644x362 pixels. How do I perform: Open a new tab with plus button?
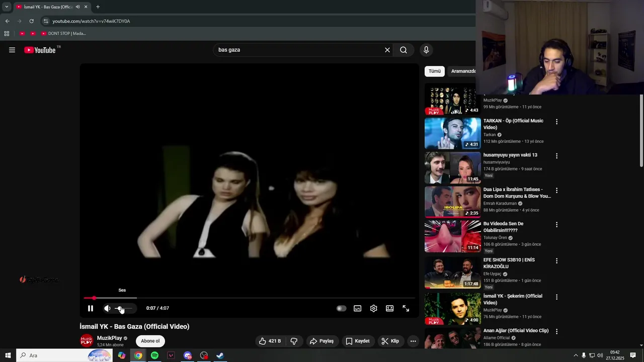click(98, 7)
